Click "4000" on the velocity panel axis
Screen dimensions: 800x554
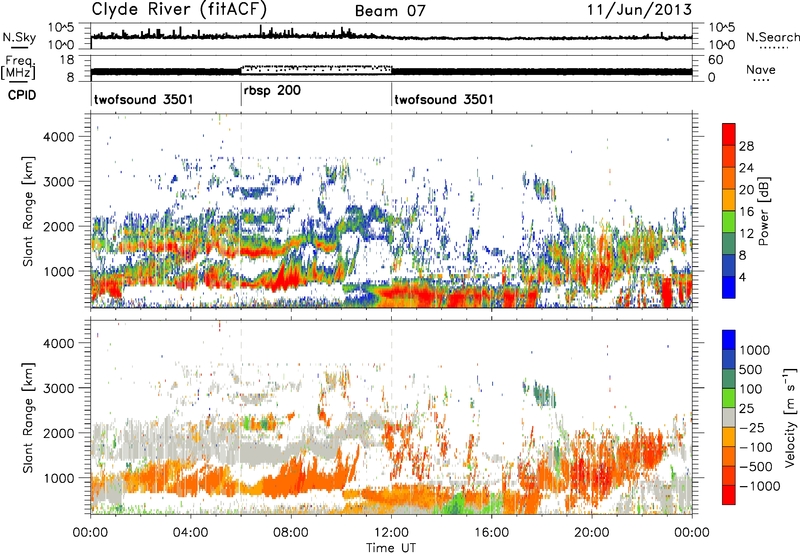[x=58, y=343]
